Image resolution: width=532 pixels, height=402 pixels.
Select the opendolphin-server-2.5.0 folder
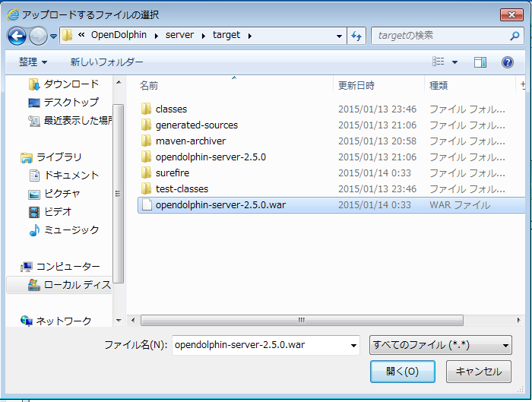[x=211, y=157]
